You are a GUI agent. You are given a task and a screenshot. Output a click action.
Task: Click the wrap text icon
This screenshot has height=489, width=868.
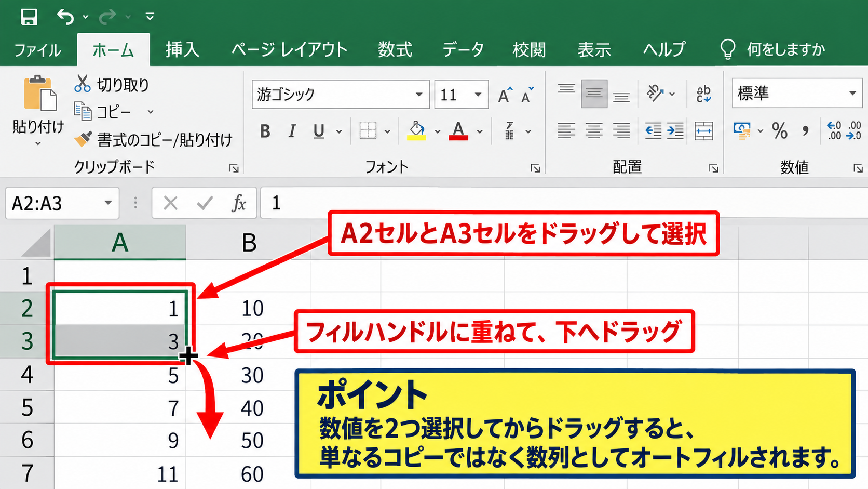703,94
